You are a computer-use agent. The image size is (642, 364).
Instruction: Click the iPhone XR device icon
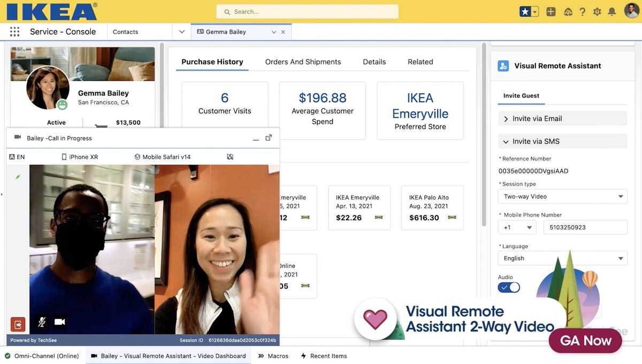[x=64, y=157]
